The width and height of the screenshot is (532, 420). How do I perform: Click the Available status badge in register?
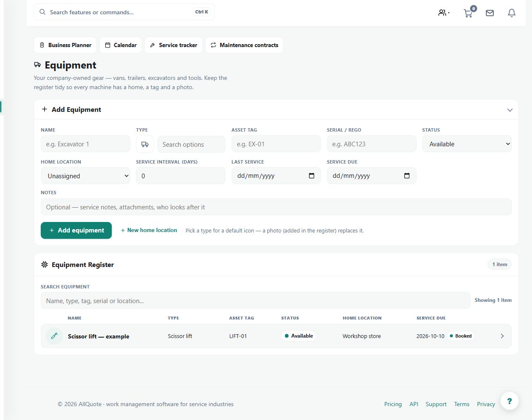click(299, 336)
